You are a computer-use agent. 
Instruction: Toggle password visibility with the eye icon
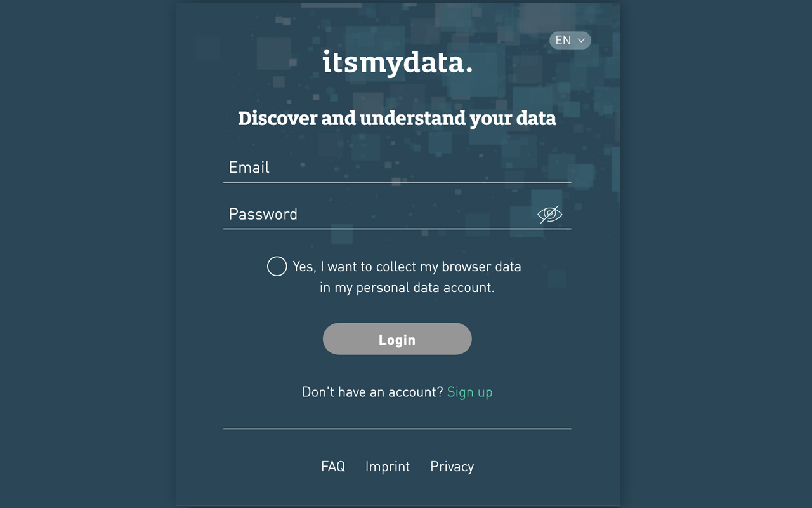click(x=549, y=215)
